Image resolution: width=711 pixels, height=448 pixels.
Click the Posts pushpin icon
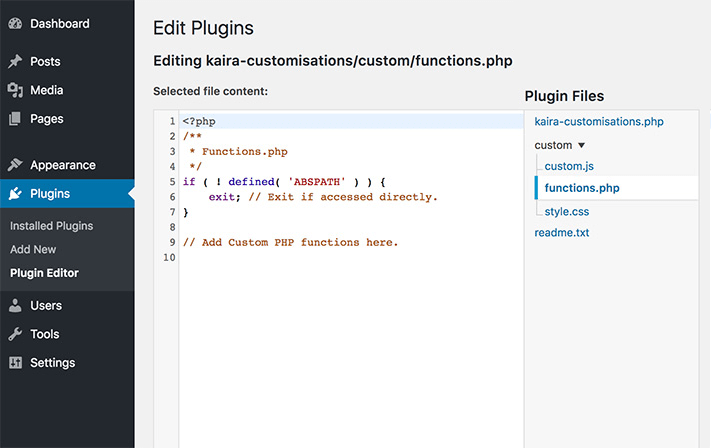(x=15, y=61)
